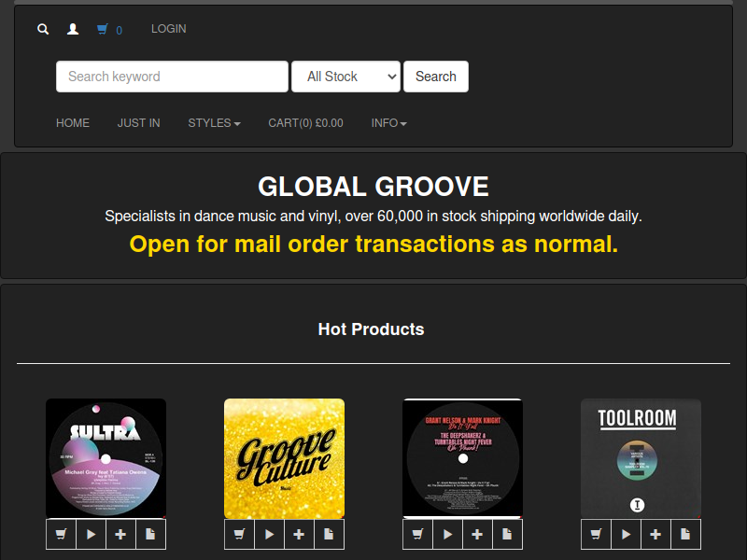747x560 pixels.
Task: Open the Groove Culture cover thumbnail
Action: (x=285, y=458)
